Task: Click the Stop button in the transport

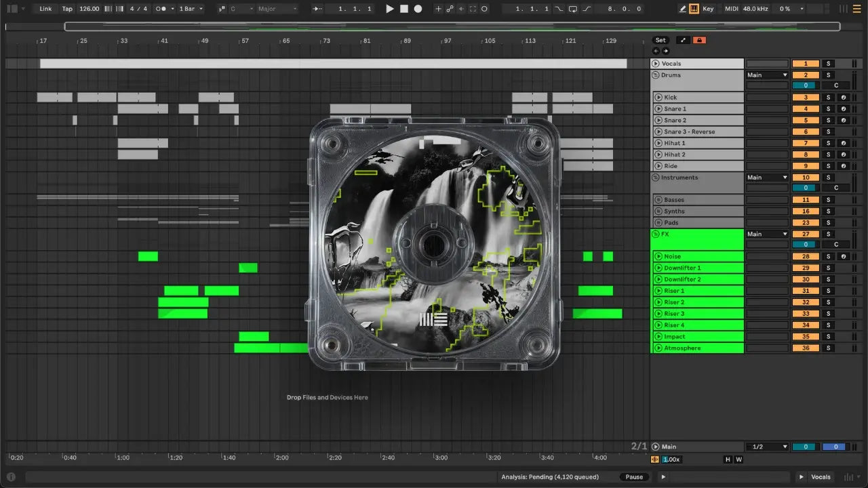Action: 404,9
